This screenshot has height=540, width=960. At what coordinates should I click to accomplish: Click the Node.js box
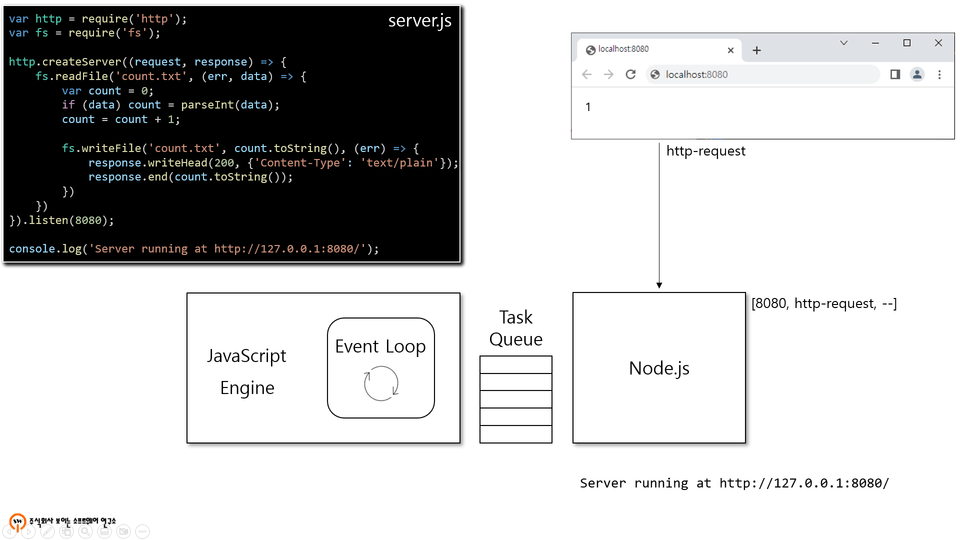(659, 368)
